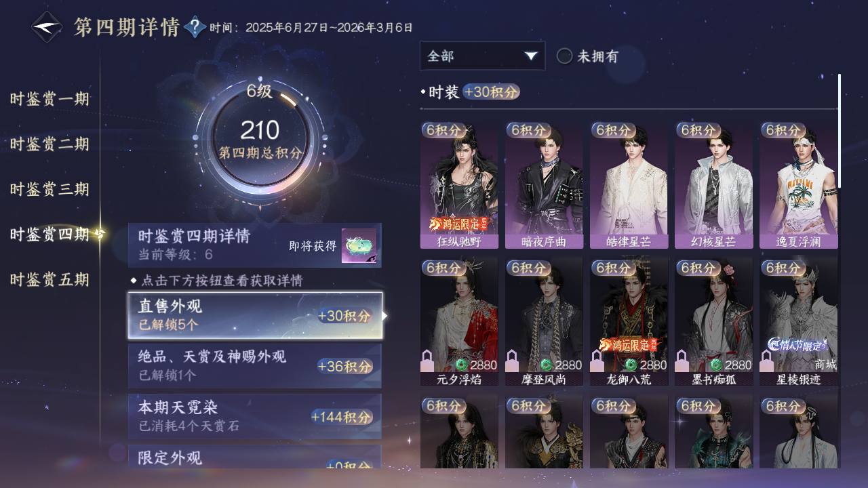This screenshot has width=868, height=488.
Task: Click the lock icon on 元夕浮焰
Action: point(427,361)
